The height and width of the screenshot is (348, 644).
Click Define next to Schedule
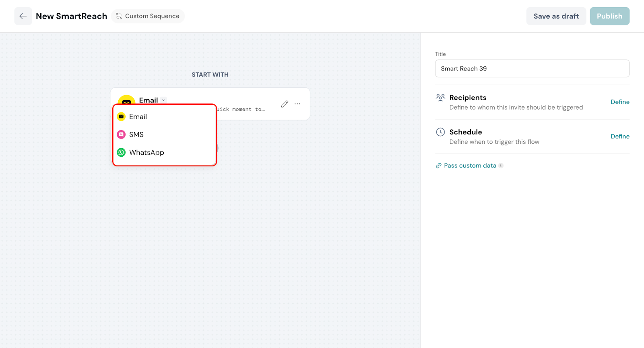tap(620, 137)
